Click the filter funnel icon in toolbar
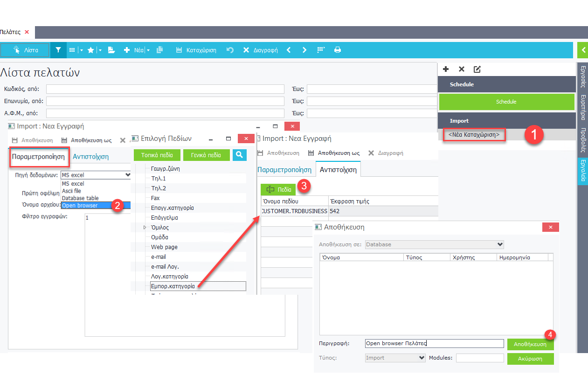Screen dimensions: 588x375 coord(58,50)
